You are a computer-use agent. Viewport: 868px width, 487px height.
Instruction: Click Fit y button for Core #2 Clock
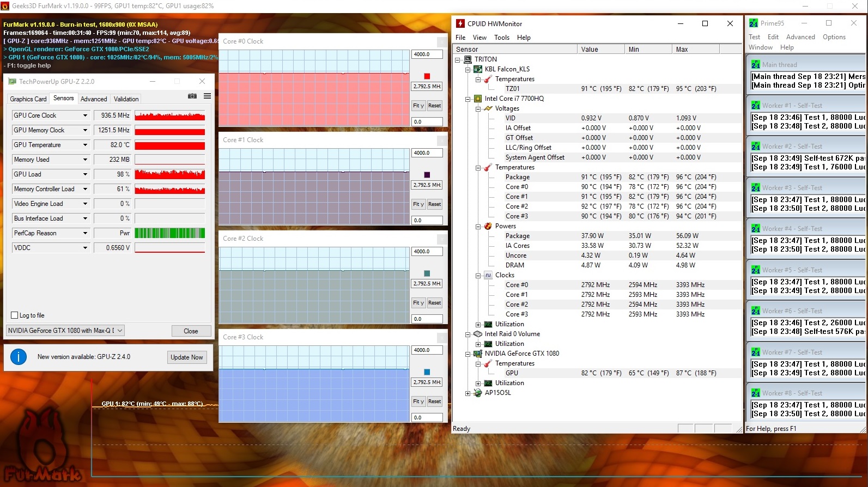pos(418,303)
